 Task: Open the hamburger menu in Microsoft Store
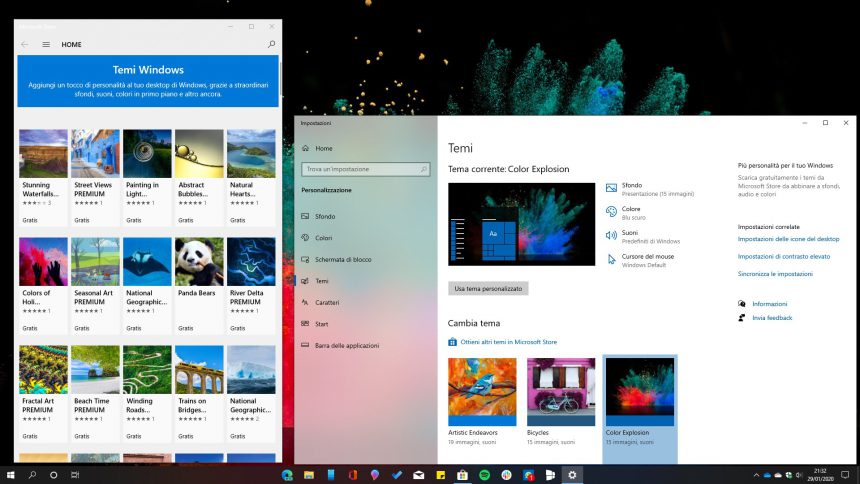[x=46, y=44]
